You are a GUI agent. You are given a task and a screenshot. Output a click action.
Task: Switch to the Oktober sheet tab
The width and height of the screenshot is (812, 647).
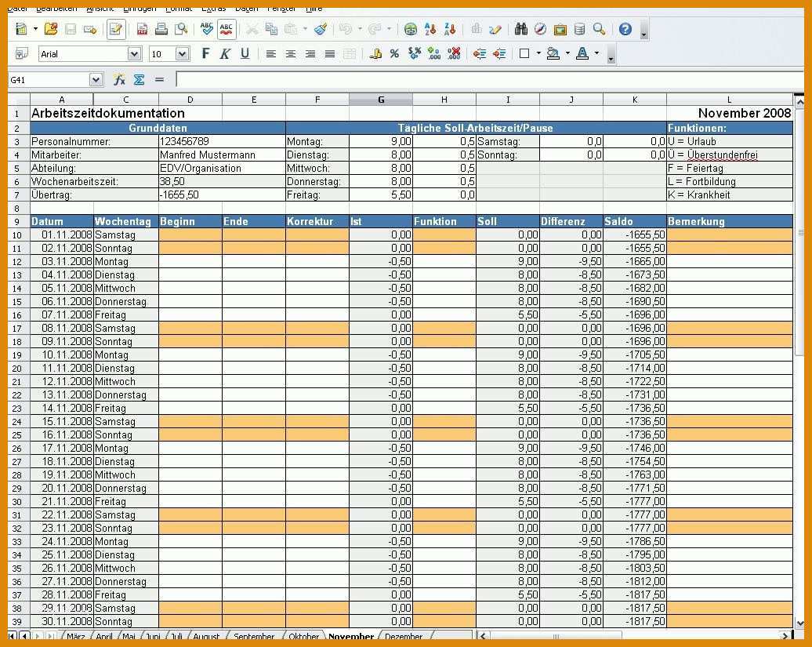tap(303, 637)
